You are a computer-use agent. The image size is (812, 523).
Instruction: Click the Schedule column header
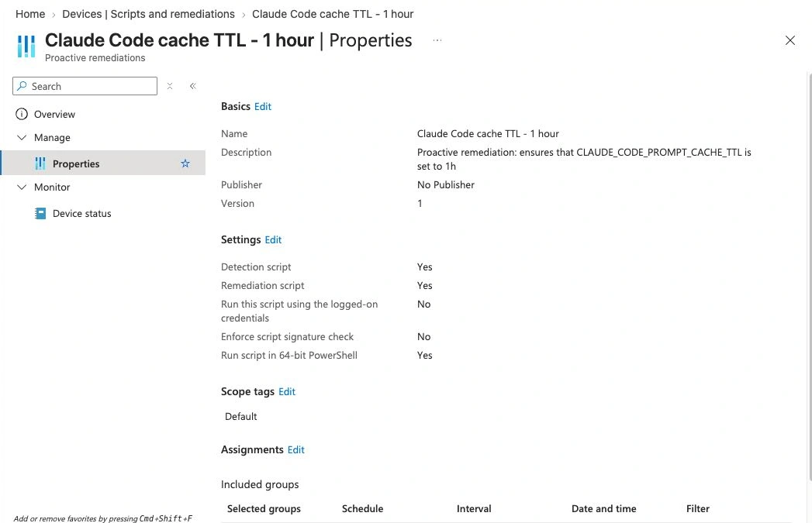click(362, 508)
